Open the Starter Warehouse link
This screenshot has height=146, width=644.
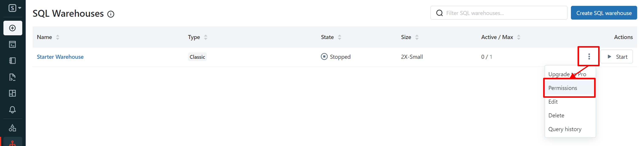point(60,57)
